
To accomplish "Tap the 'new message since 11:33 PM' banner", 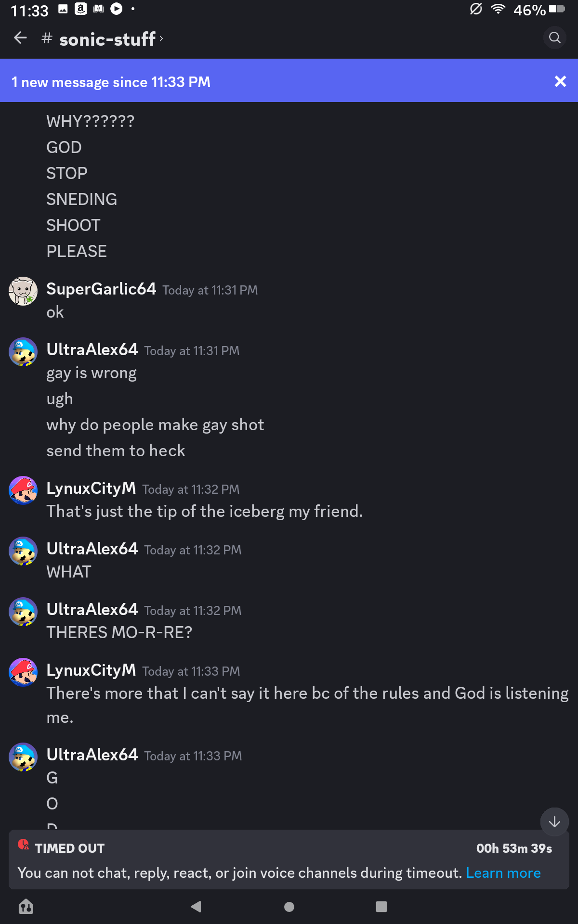I will click(111, 82).
